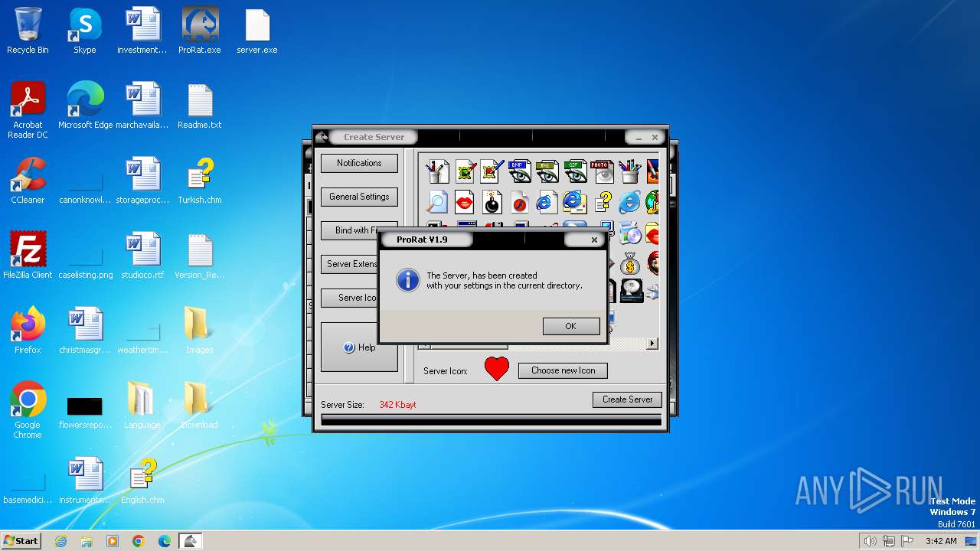980x551 pixels.
Task: Select the studioco.rtf document
Action: [142, 256]
